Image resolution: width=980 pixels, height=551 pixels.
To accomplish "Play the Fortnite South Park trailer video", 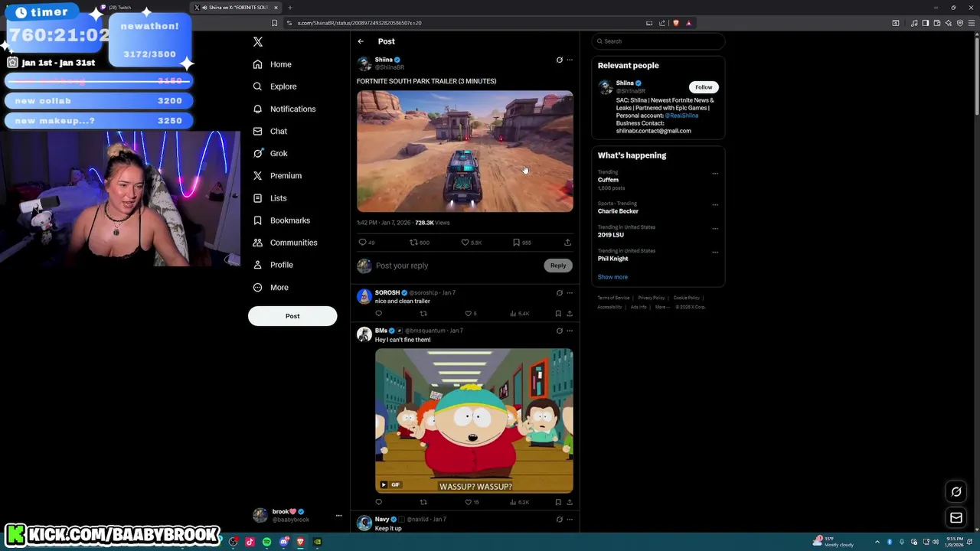I will coord(465,152).
